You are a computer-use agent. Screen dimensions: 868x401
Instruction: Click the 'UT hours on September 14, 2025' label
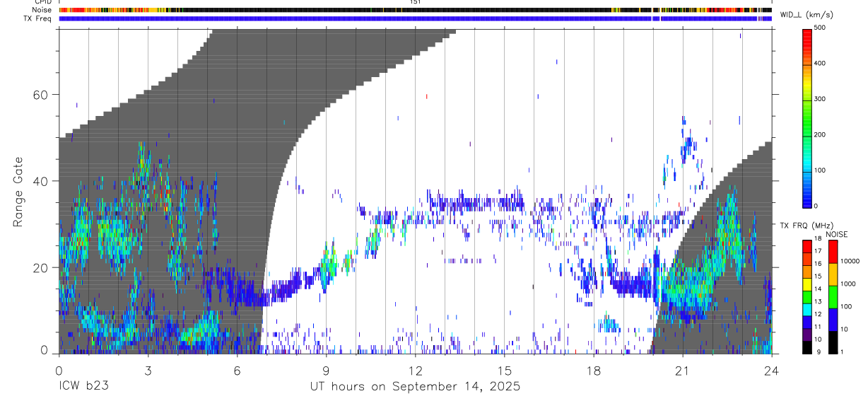tap(415, 386)
